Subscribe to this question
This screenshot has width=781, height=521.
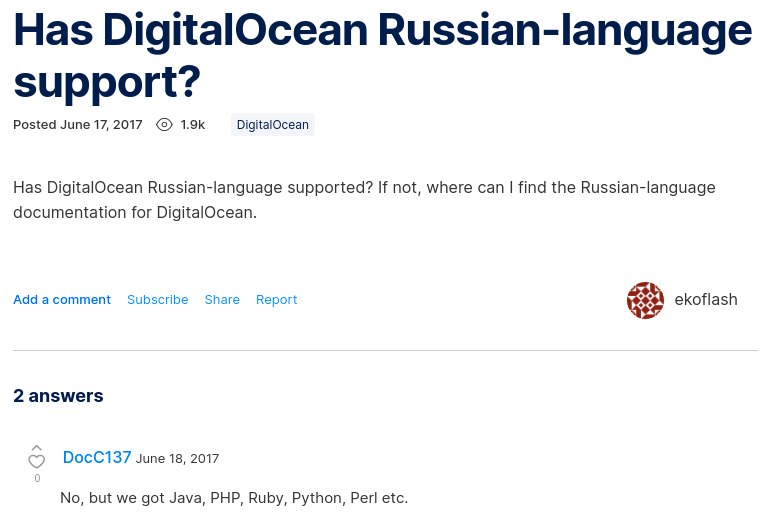[x=157, y=299]
